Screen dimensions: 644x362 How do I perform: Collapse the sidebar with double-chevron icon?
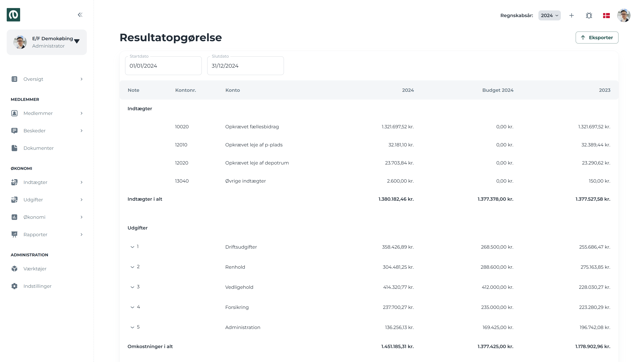(x=80, y=15)
